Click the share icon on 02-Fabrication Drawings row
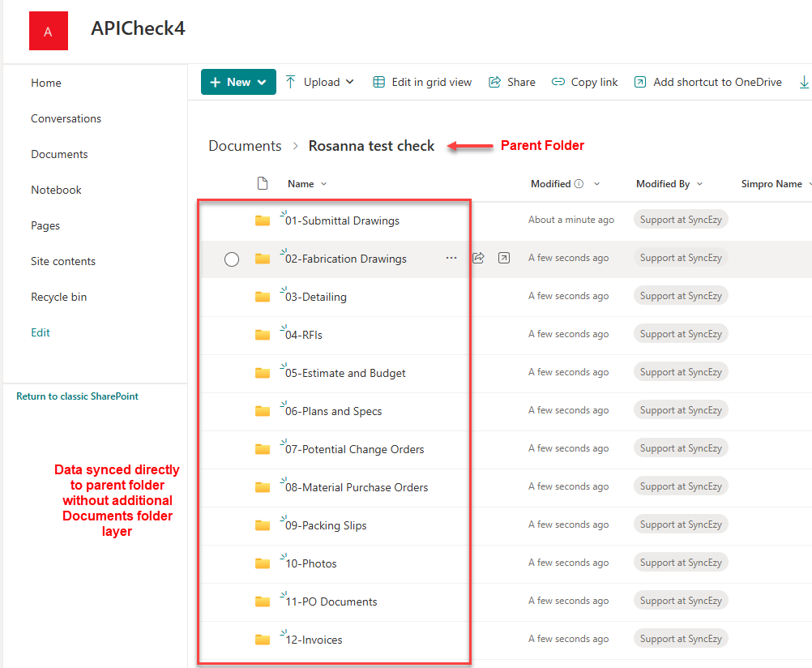The width and height of the screenshot is (812, 668). coord(478,258)
